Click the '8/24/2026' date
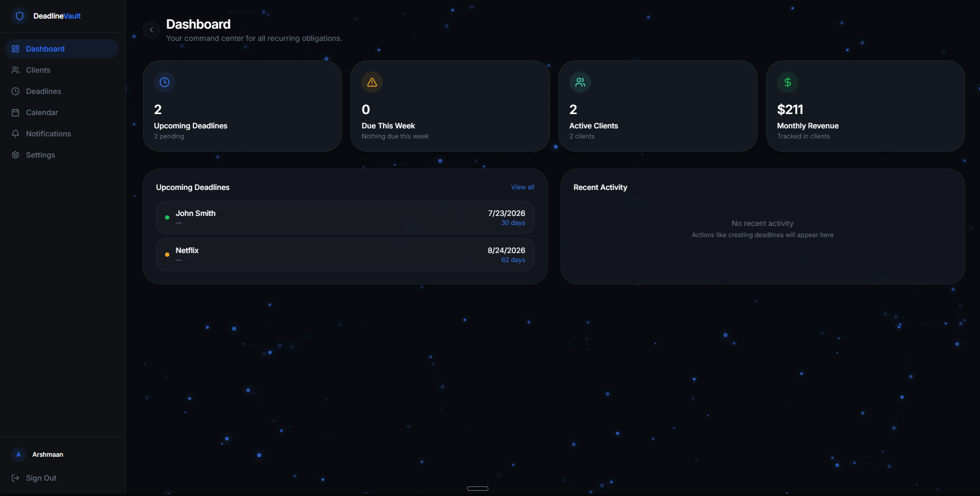The image size is (980, 496). (x=506, y=250)
